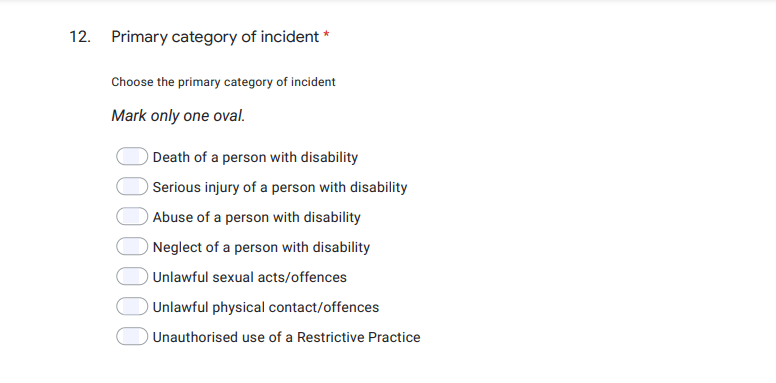The height and width of the screenshot is (383, 776).
Task: Click the 'Mark only one oval.' instruction
Action: pyautogui.click(x=178, y=116)
